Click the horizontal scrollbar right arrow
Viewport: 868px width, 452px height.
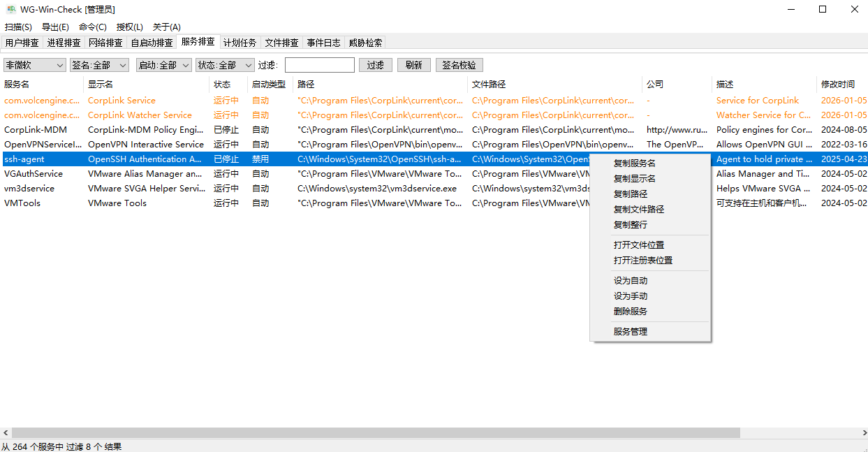click(x=861, y=433)
